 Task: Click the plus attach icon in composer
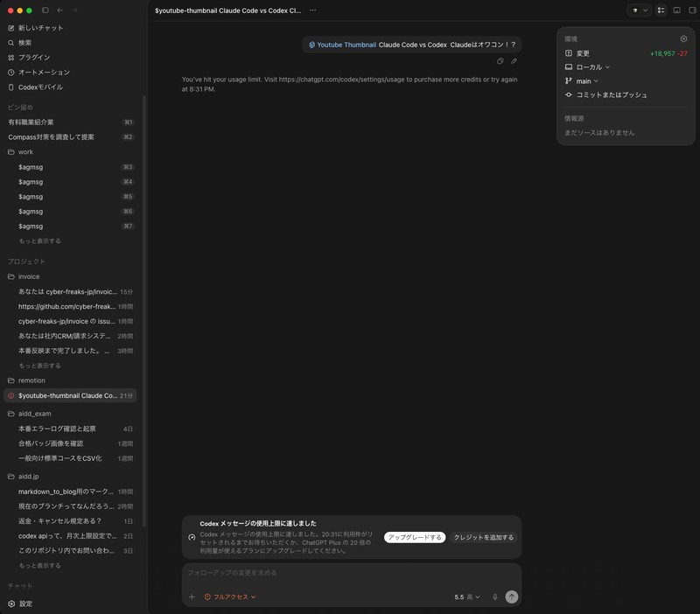click(192, 597)
